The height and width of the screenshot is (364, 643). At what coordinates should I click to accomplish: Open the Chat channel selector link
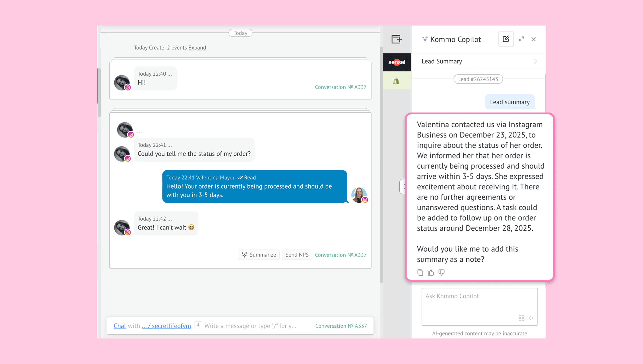pos(120,326)
